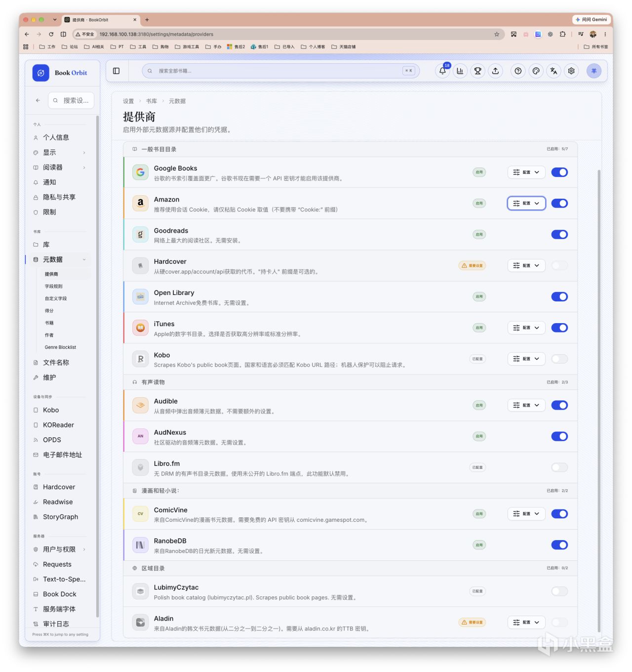Open Genre Blocklist in the sidebar
The width and height of the screenshot is (632, 672).
click(x=60, y=347)
